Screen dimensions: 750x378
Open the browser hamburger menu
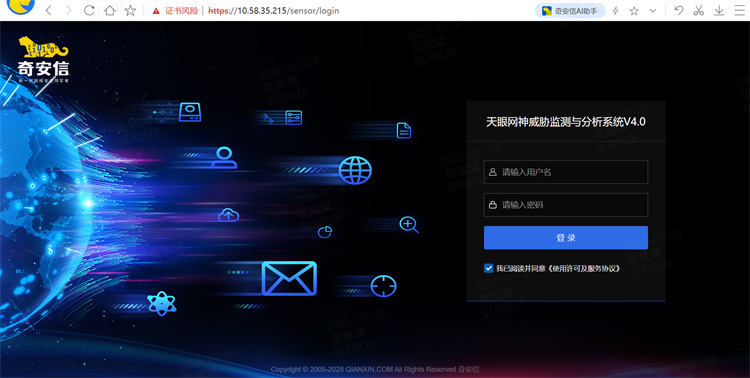pos(739,11)
